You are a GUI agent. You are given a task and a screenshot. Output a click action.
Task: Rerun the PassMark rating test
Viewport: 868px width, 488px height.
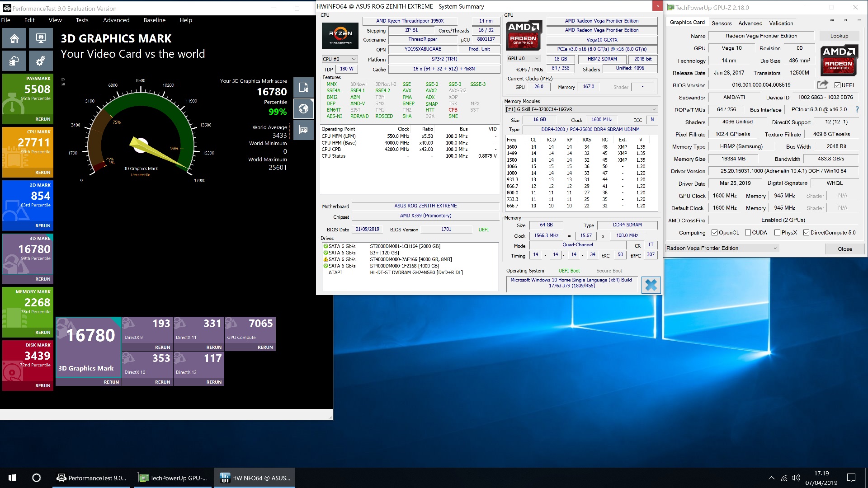(x=43, y=119)
